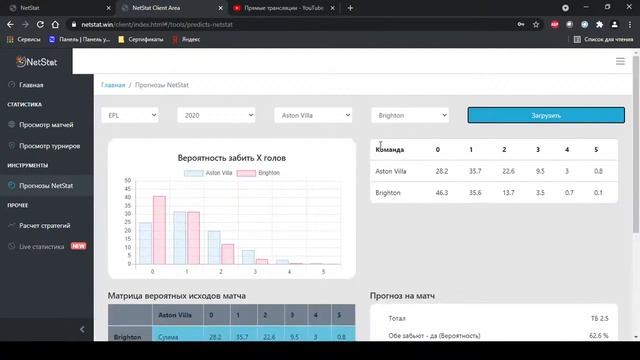This screenshot has height=360, width=640.
Task: Click the Brighton bar for 0 goals
Action: 159,230
